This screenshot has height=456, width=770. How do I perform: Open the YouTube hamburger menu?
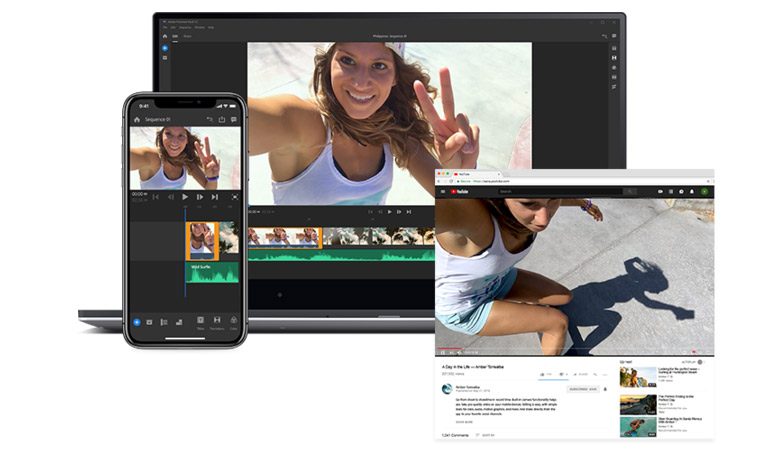444,191
